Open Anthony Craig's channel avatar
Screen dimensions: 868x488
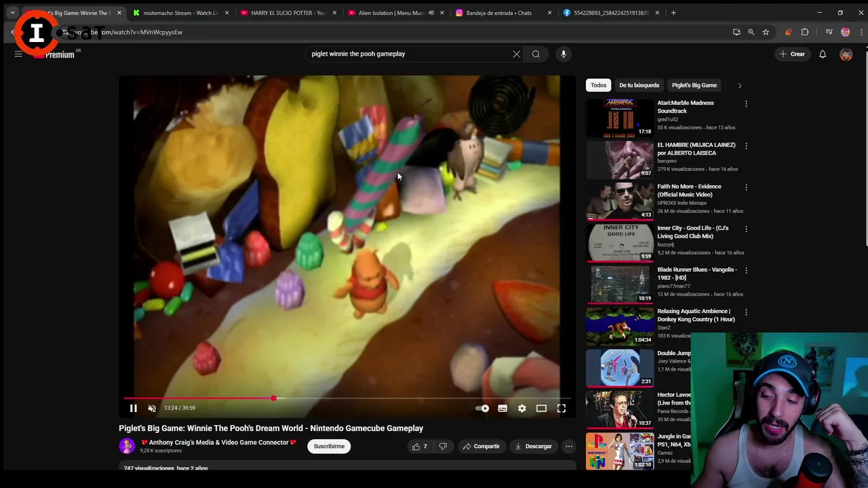coord(127,446)
